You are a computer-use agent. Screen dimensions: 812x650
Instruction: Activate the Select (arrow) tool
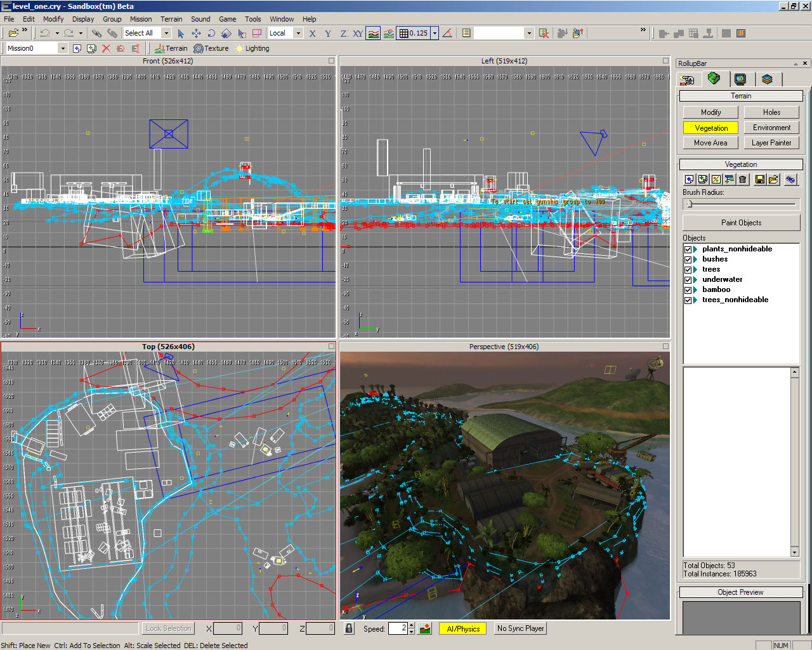(x=181, y=33)
